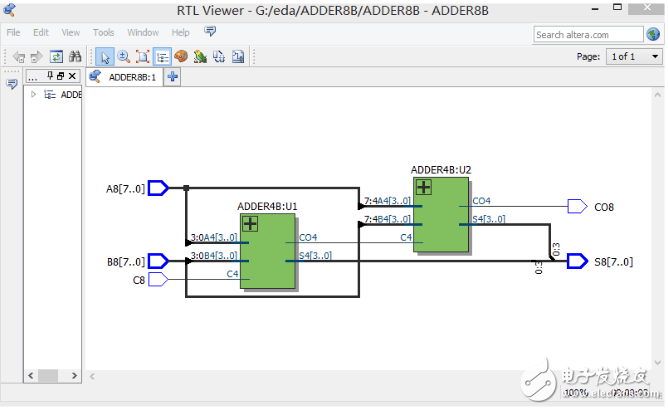Select the Zoom tool magnifier icon
Screen dimensions: 668x410
coord(124,57)
